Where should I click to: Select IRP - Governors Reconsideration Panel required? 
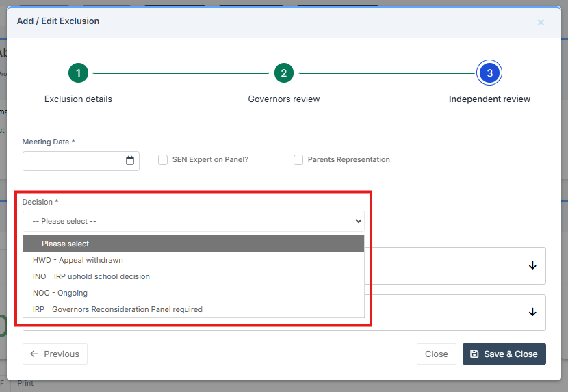(x=194, y=309)
